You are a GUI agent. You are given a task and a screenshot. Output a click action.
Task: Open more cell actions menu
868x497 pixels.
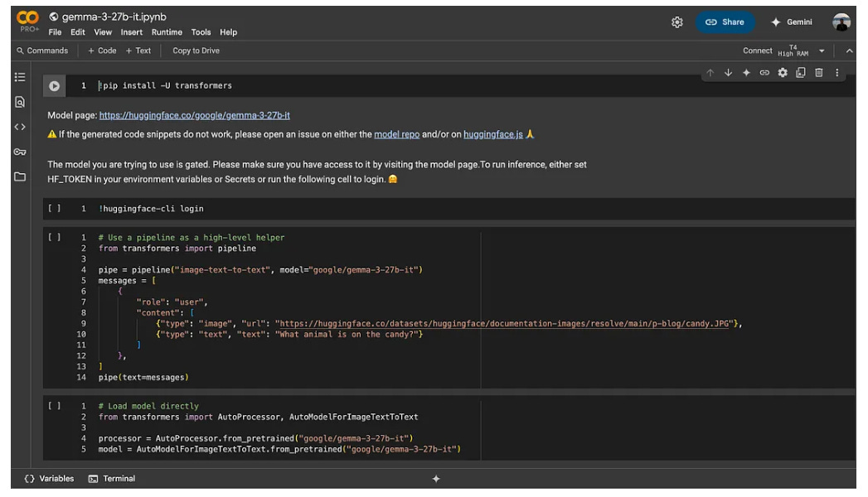pyautogui.click(x=837, y=73)
